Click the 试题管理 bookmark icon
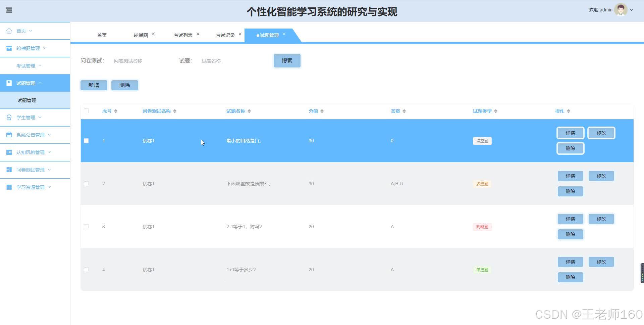Viewport: 644px width, 325px height. pyautogui.click(x=9, y=83)
